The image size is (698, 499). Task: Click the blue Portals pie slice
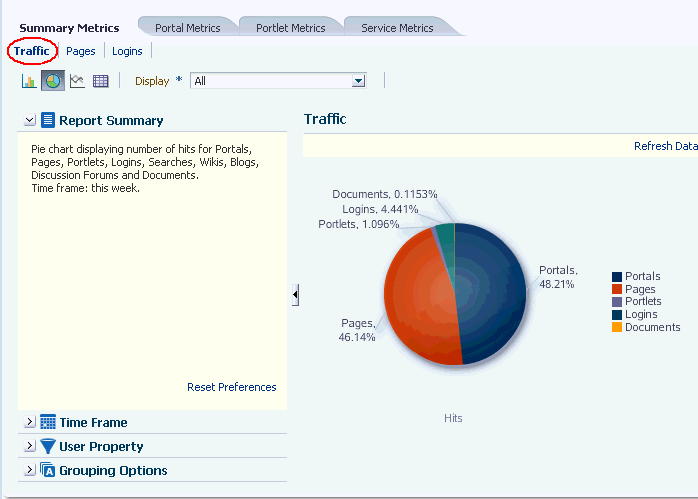click(492, 294)
